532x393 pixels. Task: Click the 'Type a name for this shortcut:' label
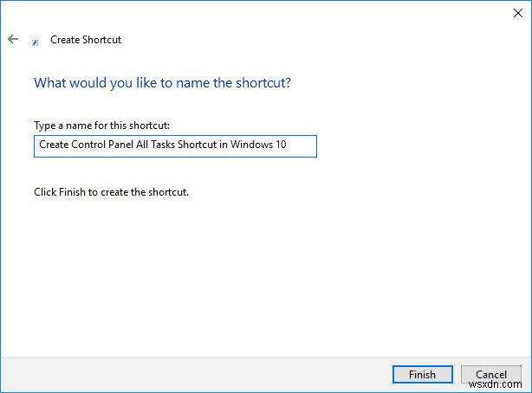tap(101, 126)
